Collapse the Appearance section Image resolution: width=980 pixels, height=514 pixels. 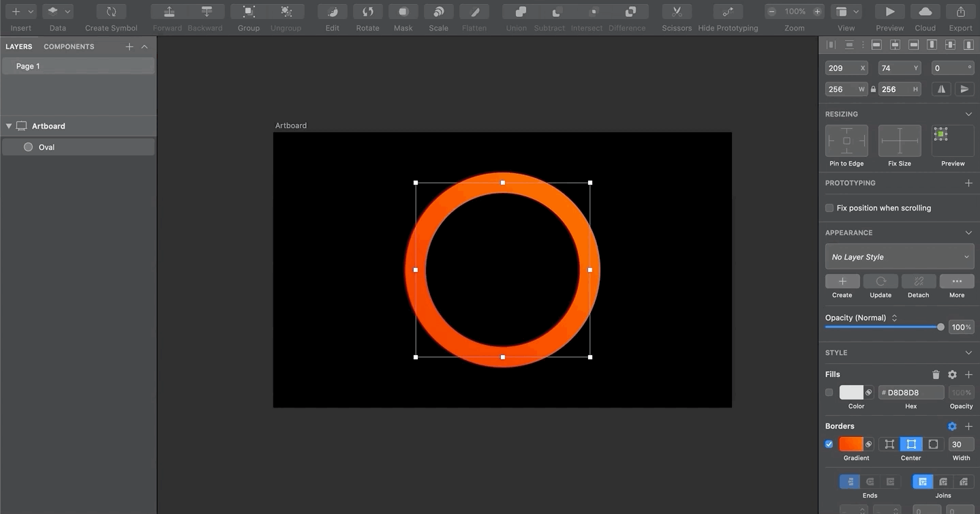coord(968,232)
